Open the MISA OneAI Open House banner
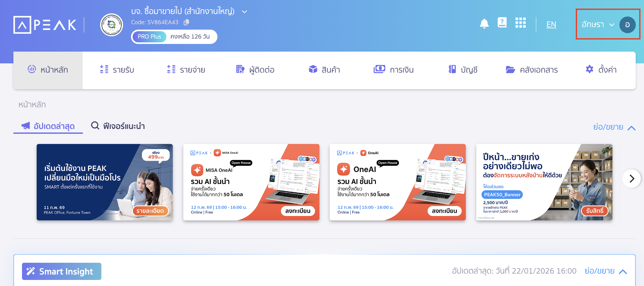This screenshot has height=286, width=644. (x=251, y=182)
